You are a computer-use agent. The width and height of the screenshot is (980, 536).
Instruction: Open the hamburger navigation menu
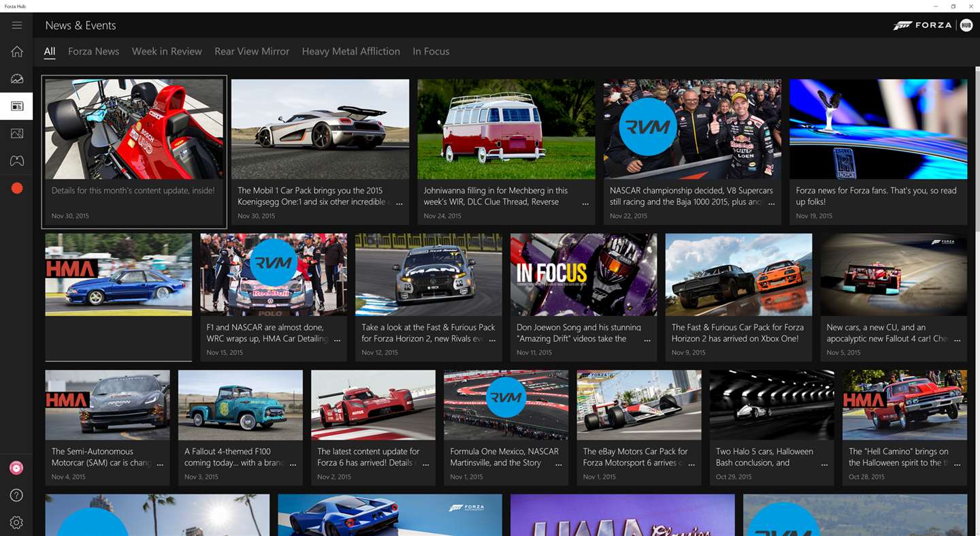point(16,25)
